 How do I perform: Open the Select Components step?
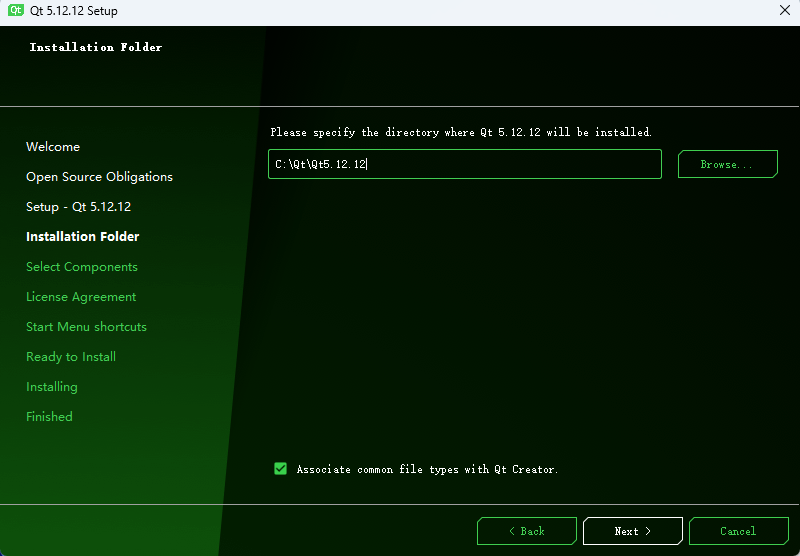(x=82, y=267)
